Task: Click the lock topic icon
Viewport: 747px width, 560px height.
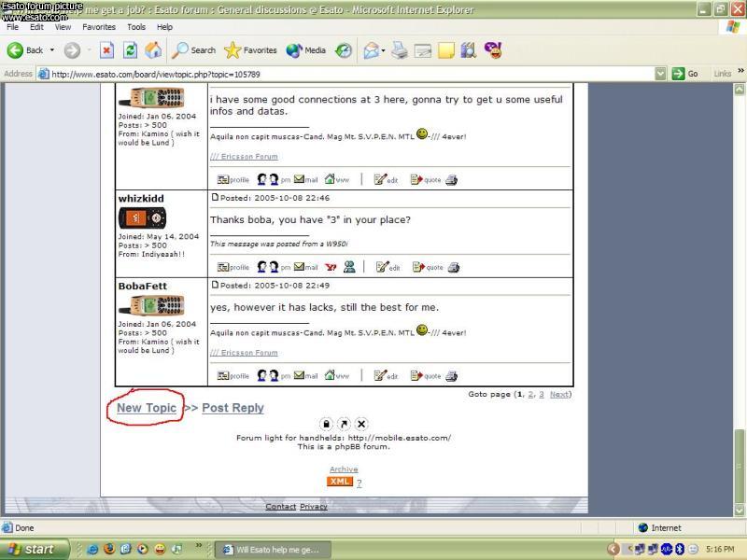Action: point(326,424)
